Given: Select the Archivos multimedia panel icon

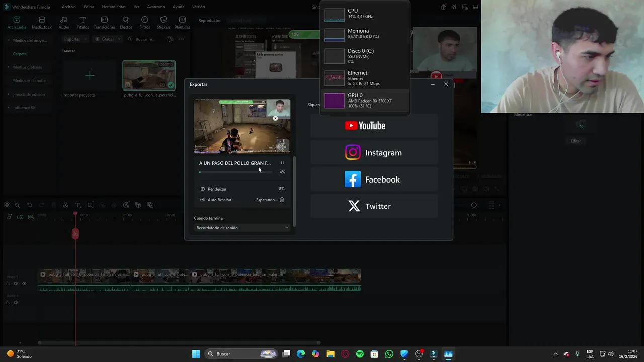Looking at the screenshot, I should pos(17,23).
